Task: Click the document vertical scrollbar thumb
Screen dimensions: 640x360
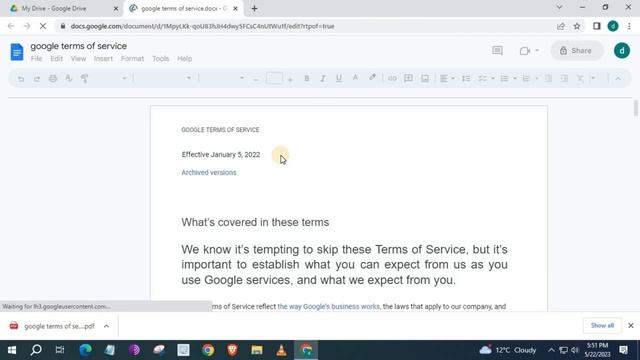Action: pyautogui.click(x=636, y=107)
